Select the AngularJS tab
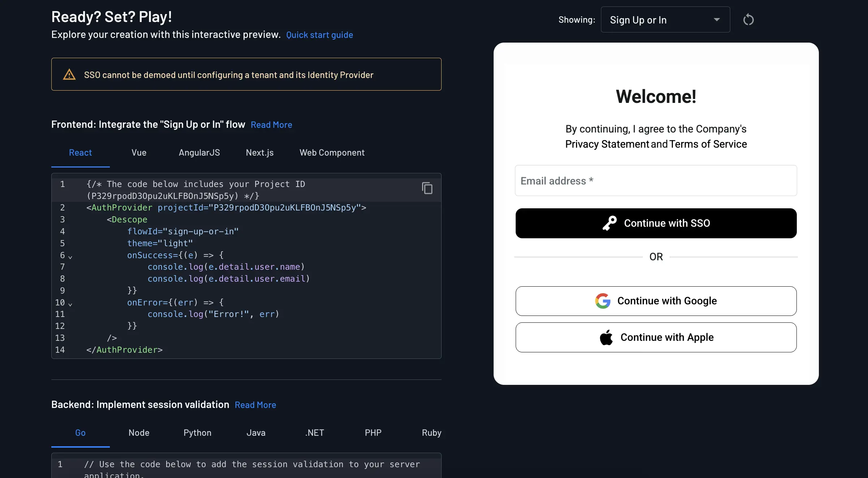 199,152
